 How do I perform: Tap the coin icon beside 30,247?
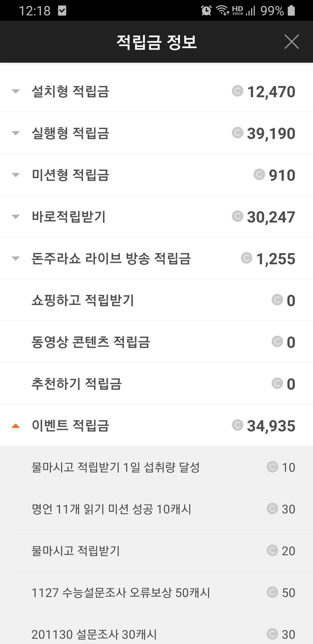pyautogui.click(x=237, y=216)
